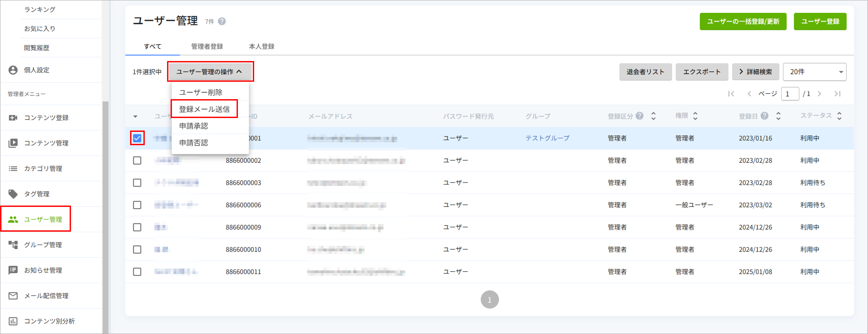Go to the first page icon
This screenshot has height=334, width=868.
click(x=731, y=94)
